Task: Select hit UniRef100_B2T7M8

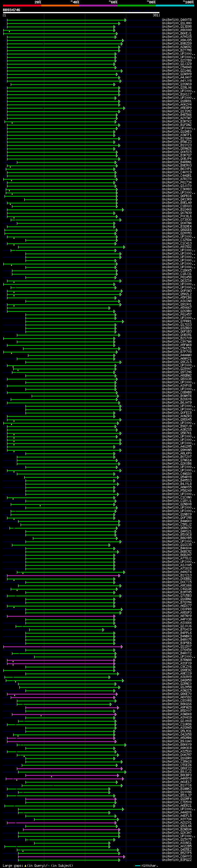Action: click(x=177, y=50)
